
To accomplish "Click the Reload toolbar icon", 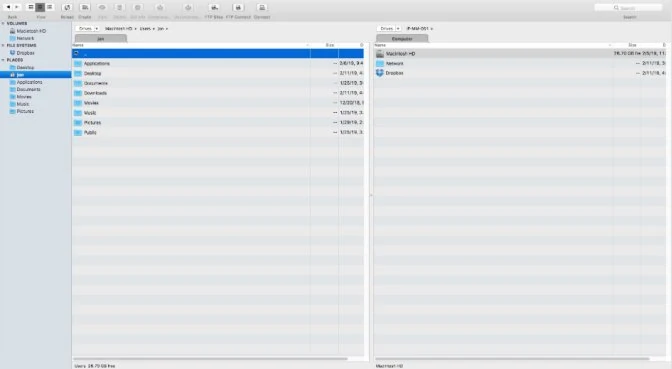I will 67,8.
